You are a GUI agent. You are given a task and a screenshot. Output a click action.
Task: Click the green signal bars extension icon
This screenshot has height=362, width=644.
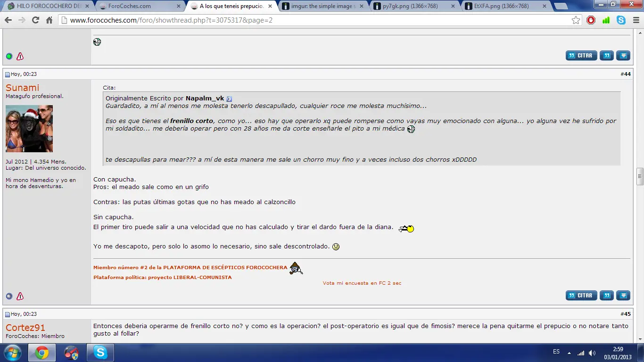point(606,20)
